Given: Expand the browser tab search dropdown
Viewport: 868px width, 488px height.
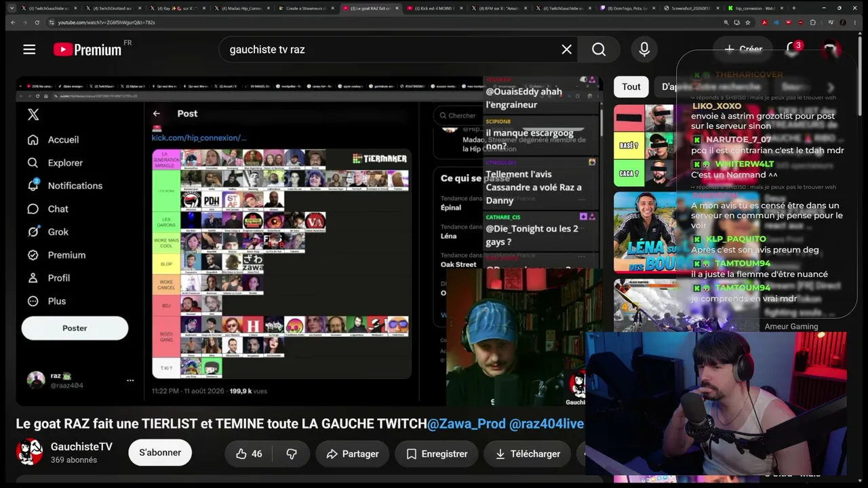Looking at the screenshot, I should click(12, 8).
